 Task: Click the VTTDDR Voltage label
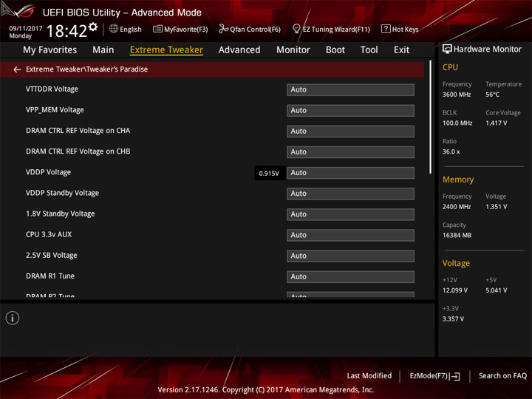pyautogui.click(x=52, y=89)
